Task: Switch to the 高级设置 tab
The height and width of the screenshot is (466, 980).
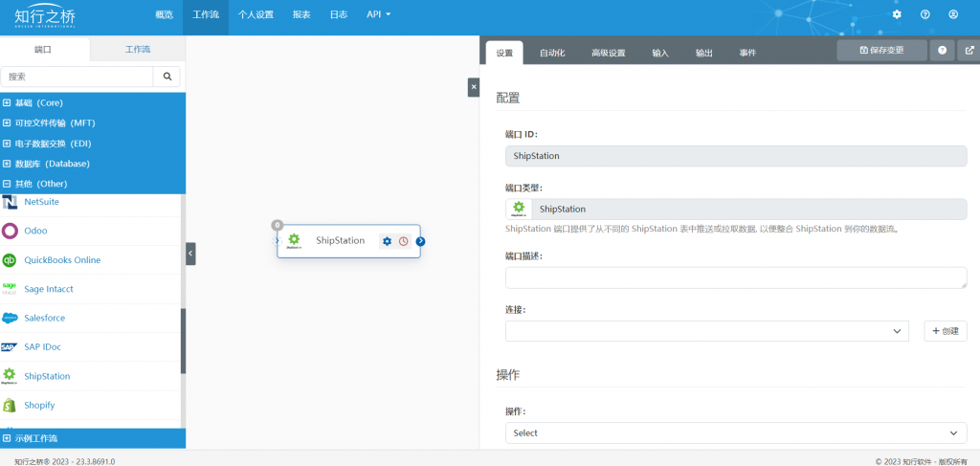Action: coord(608,53)
